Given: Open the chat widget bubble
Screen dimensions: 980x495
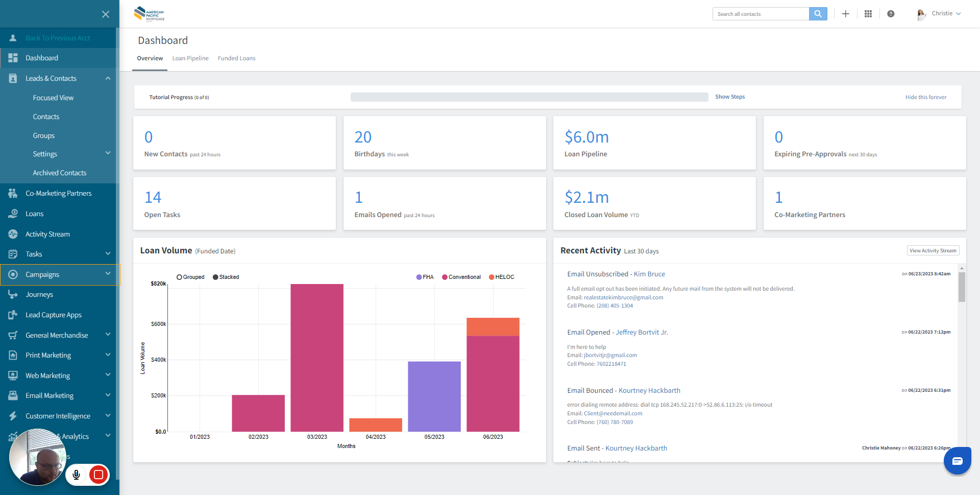Looking at the screenshot, I should (958, 461).
